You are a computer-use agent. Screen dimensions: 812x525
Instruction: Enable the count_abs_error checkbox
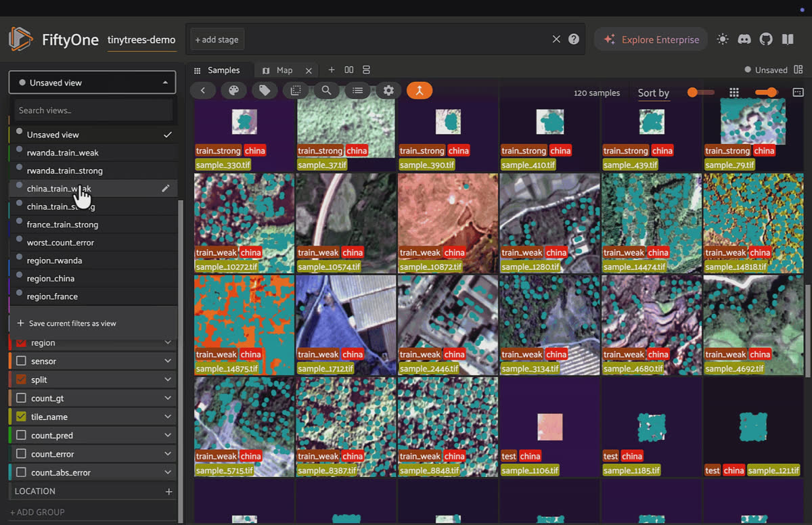coord(21,472)
